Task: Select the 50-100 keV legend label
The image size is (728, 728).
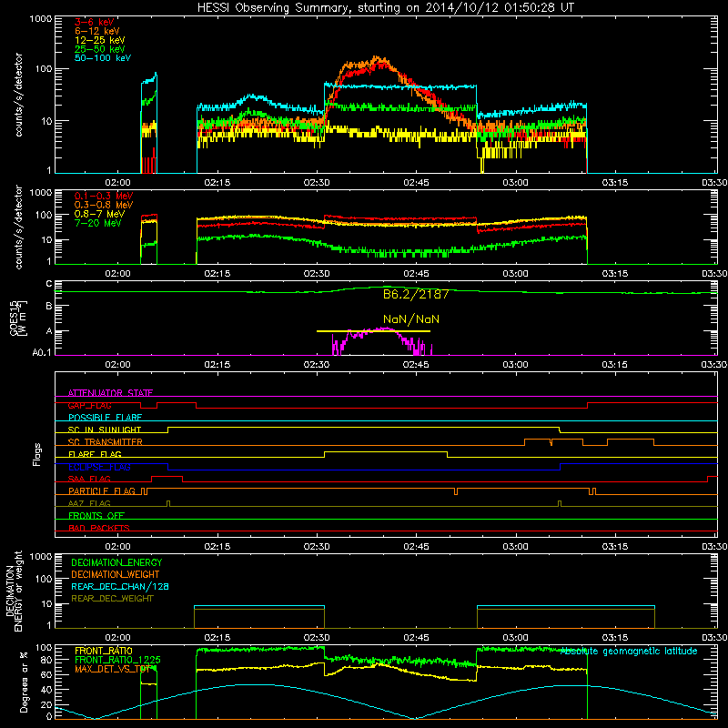Action: point(103,58)
